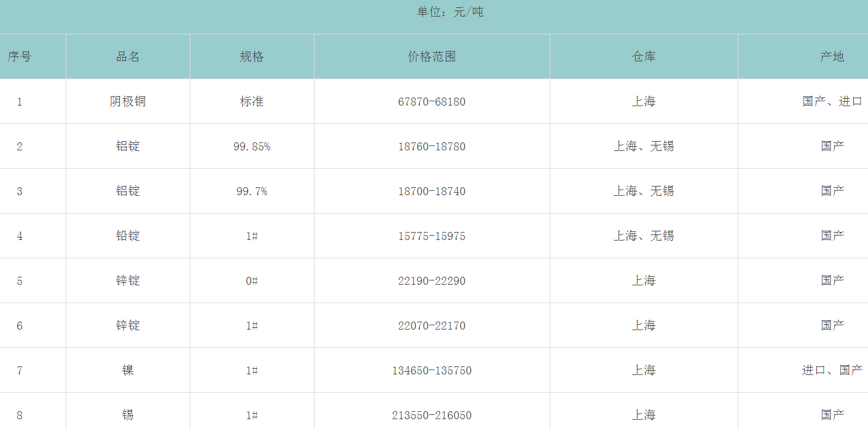The height and width of the screenshot is (429, 868).
Task: Click the 0# zinc specification cell
Action: click(x=251, y=281)
